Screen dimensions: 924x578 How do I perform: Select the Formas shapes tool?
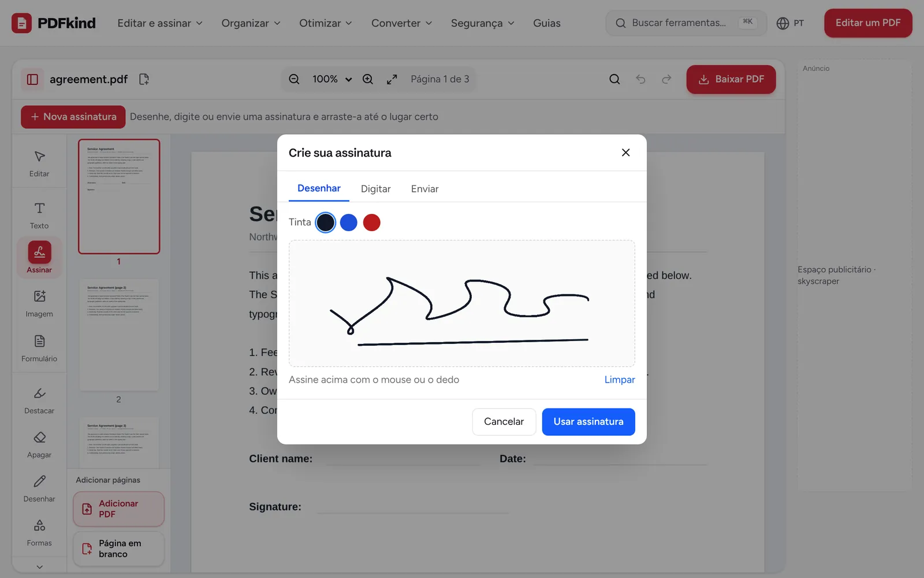point(39,533)
